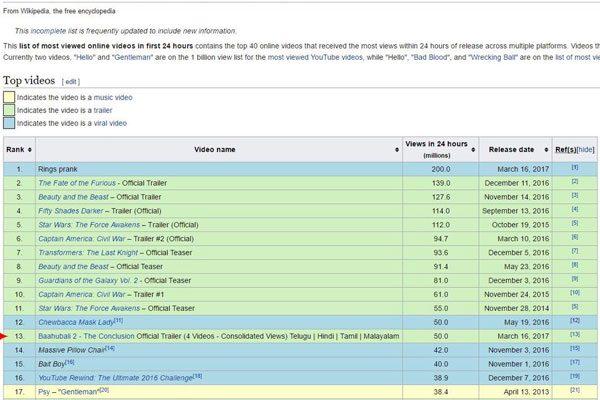Open Beauty and the Beast Official Teaser link
The width and height of the screenshot is (600, 400).
73,266
